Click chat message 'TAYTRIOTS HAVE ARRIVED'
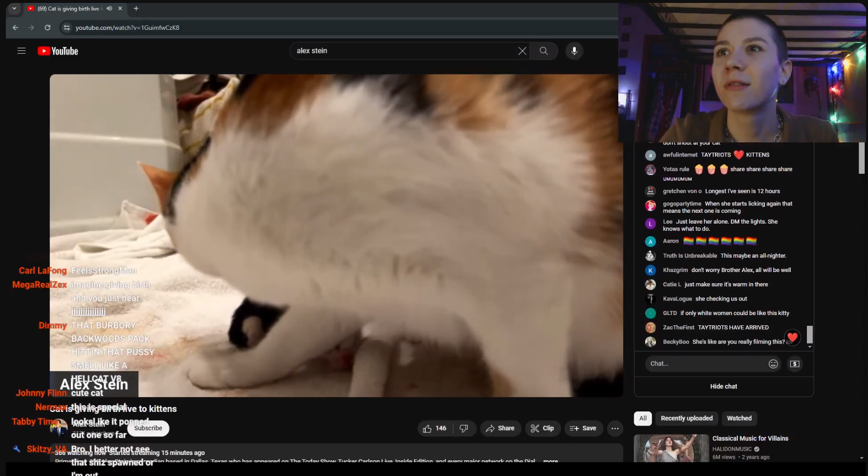The height and width of the screenshot is (476, 868). click(733, 328)
